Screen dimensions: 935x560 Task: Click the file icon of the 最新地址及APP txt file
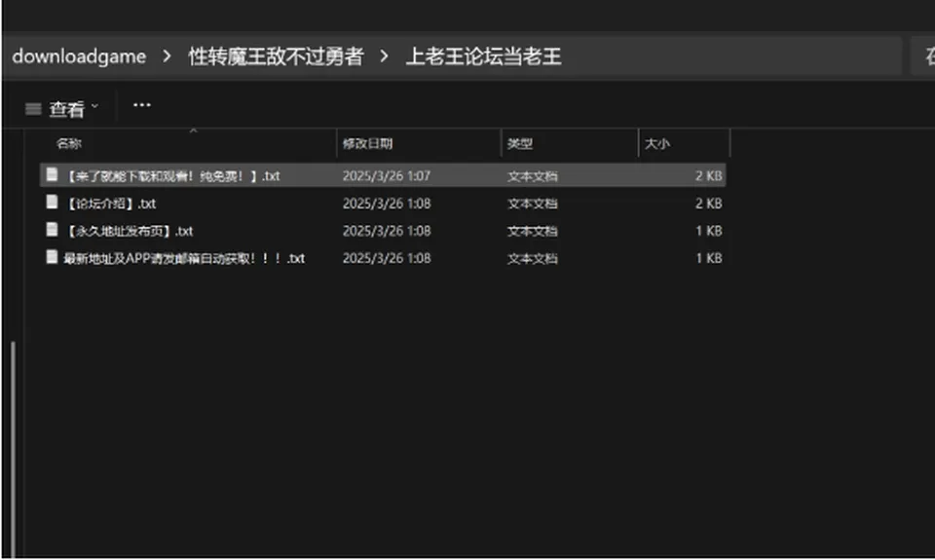click(x=52, y=257)
